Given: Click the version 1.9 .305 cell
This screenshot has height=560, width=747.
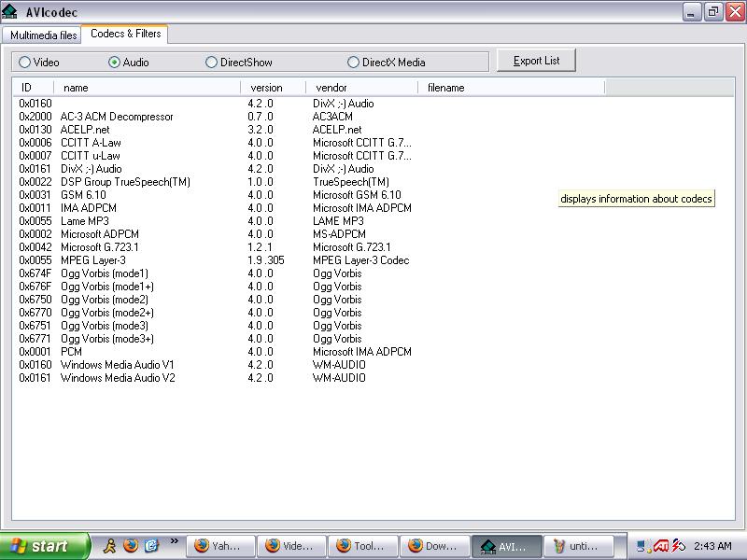Looking at the screenshot, I should click(x=266, y=260).
